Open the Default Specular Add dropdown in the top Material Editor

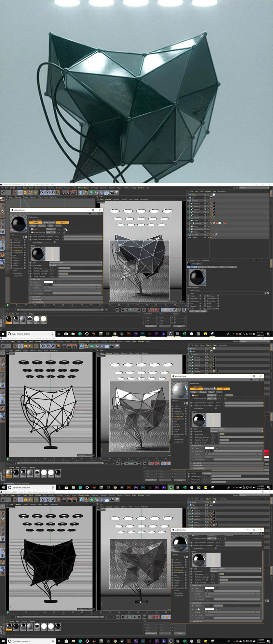tap(51, 232)
